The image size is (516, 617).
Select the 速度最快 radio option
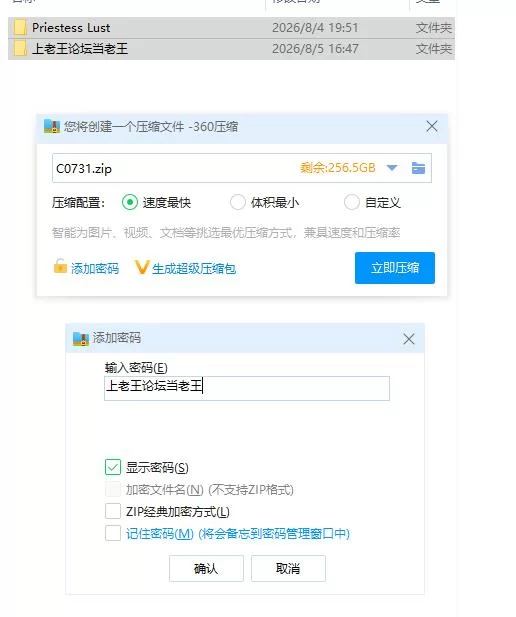tap(129, 202)
